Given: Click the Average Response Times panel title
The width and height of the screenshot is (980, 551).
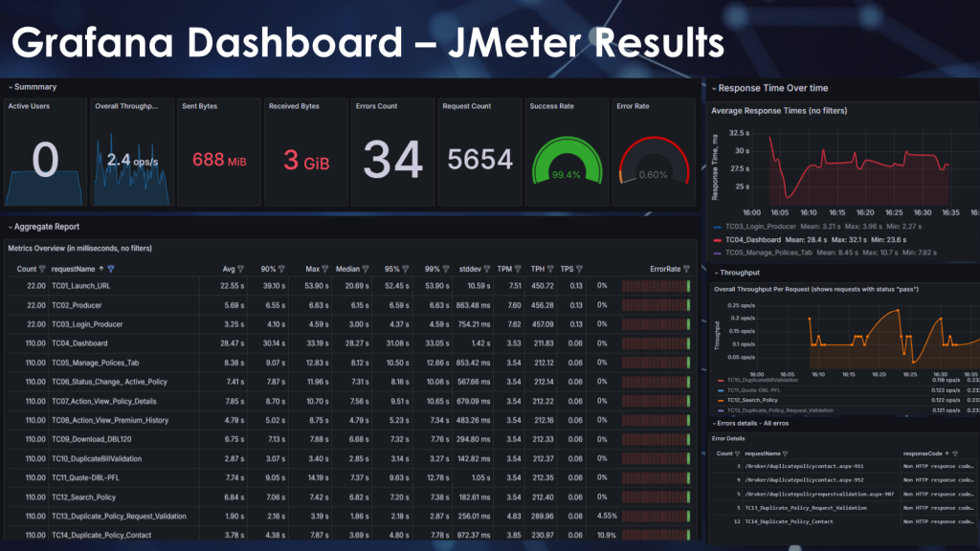Looking at the screenshot, I should (x=779, y=111).
